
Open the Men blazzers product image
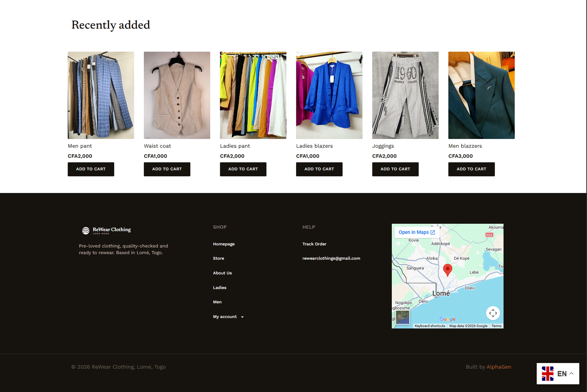click(481, 95)
